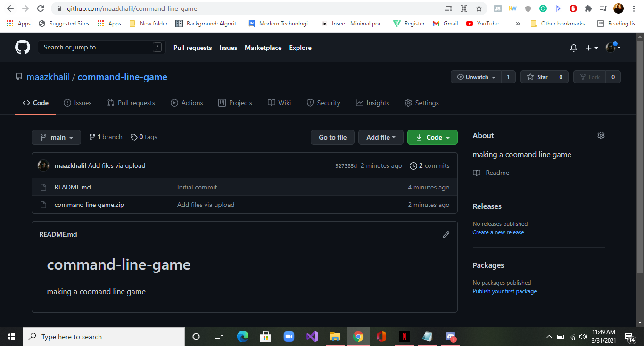The height and width of the screenshot is (346, 644).
Task: Open Chrome three-dot menu
Action: click(634, 8)
